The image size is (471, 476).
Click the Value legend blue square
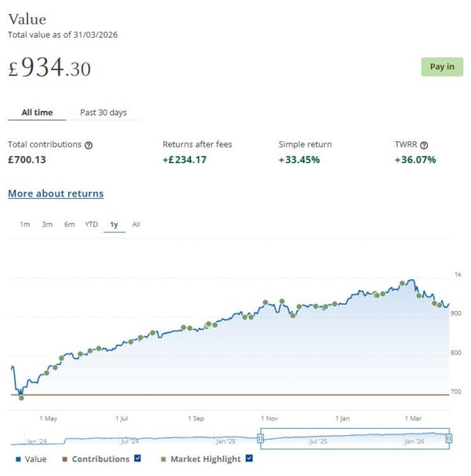18,459
